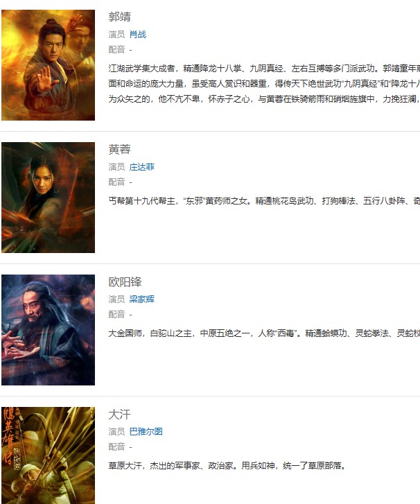Viewport: 420px width, 504px height.
Task: Click the 配音 label under 庄达菲
Action: pyautogui.click(x=116, y=182)
